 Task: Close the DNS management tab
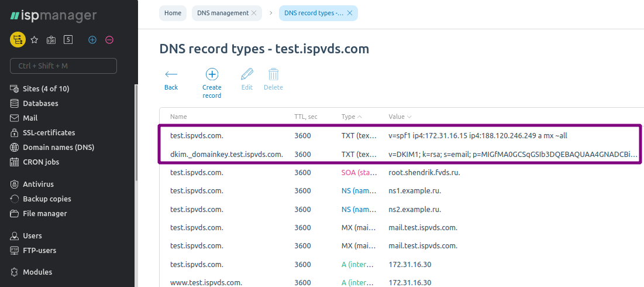pos(254,13)
